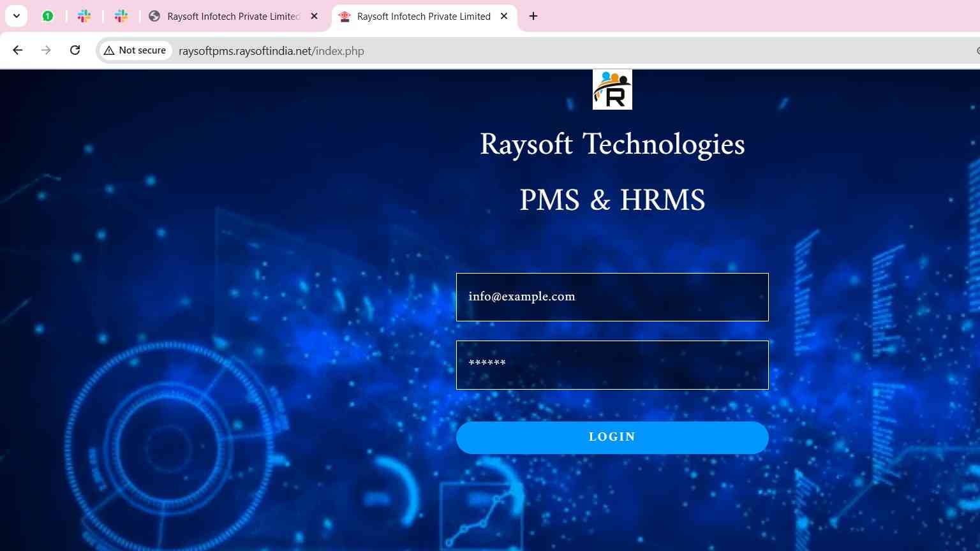Image resolution: width=980 pixels, height=551 pixels.
Task: Click the PMS & HRMS heading text
Action: [612, 200]
